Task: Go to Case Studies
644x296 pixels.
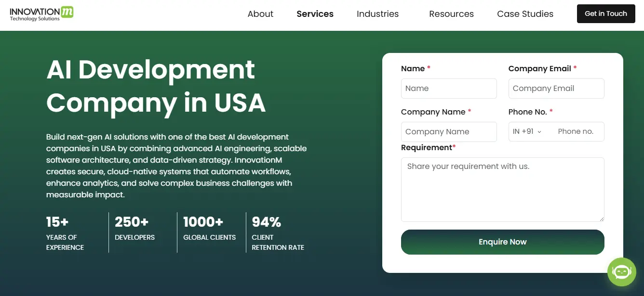Action: click(525, 14)
